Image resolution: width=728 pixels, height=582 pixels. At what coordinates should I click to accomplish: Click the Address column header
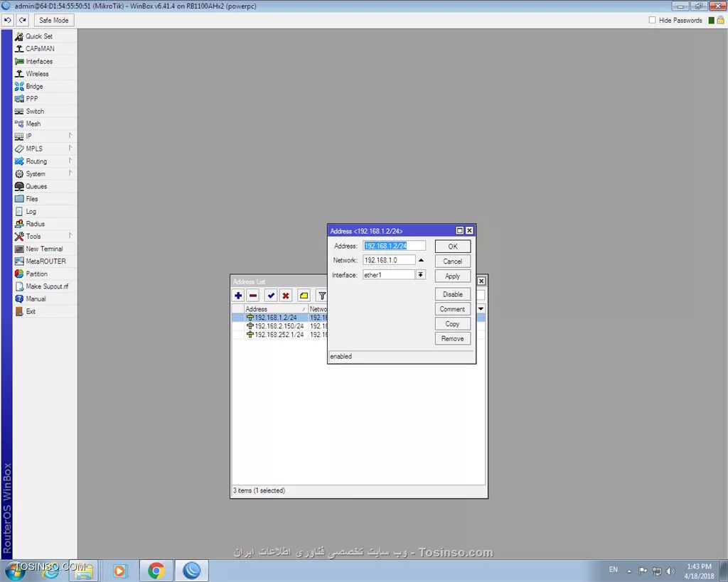pyautogui.click(x=276, y=309)
